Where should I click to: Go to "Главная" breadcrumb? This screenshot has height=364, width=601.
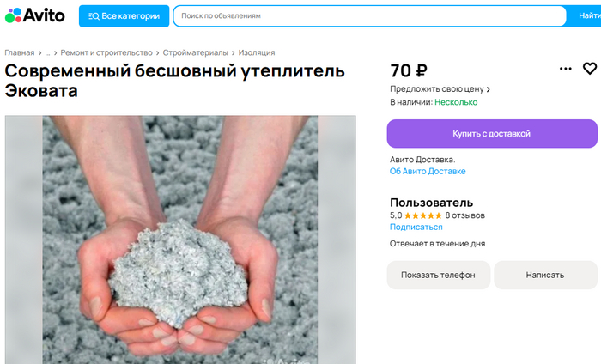(19, 52)
